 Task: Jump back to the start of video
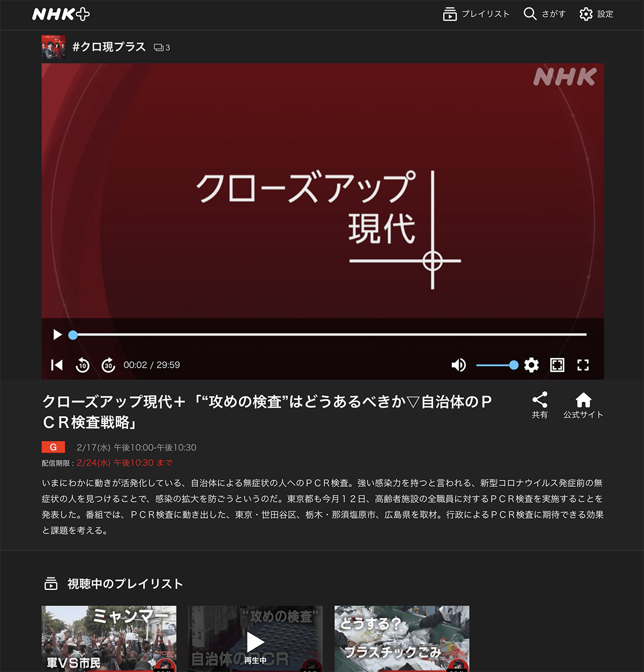click(57, 365)
